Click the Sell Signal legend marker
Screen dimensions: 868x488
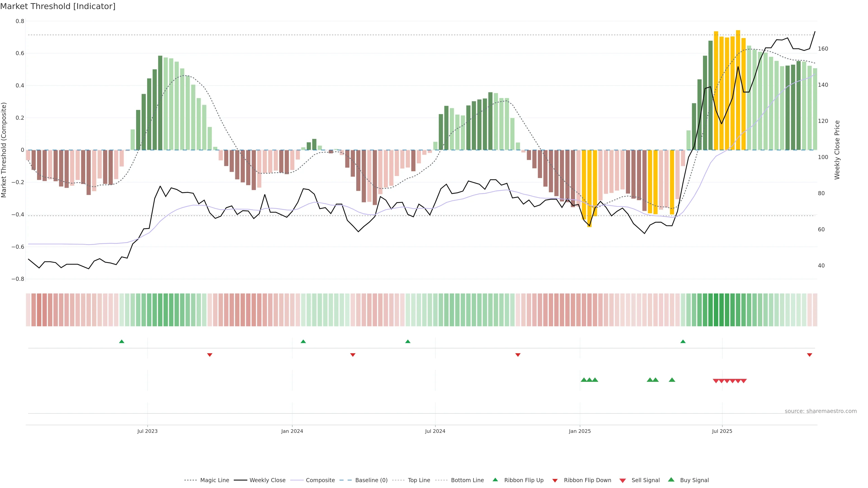623,481
